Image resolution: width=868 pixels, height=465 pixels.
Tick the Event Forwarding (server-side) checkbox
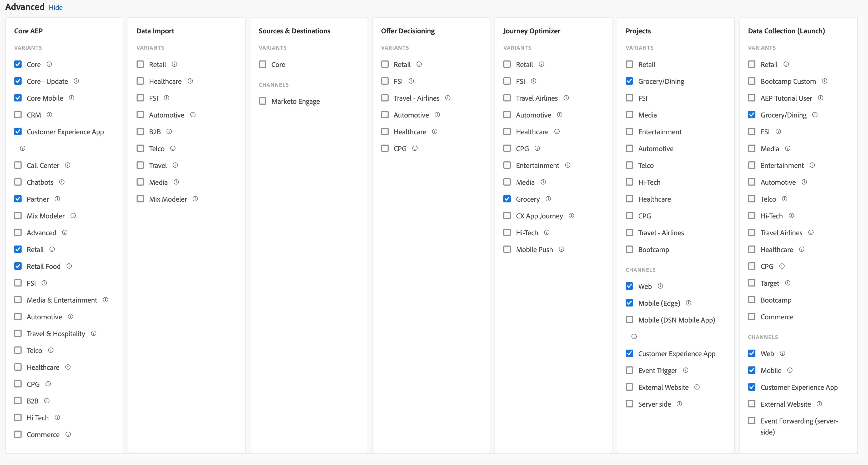click(x=752, y=421)
